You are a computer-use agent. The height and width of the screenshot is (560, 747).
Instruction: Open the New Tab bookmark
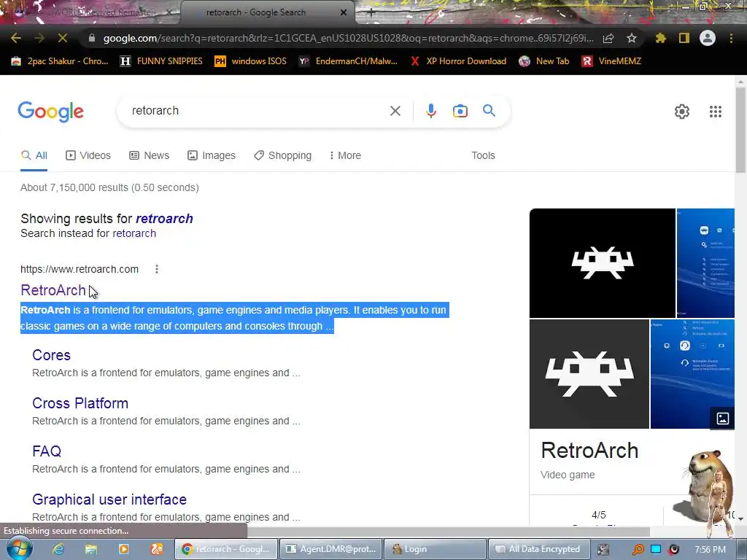pyautogui.click(x=544, y=61)
